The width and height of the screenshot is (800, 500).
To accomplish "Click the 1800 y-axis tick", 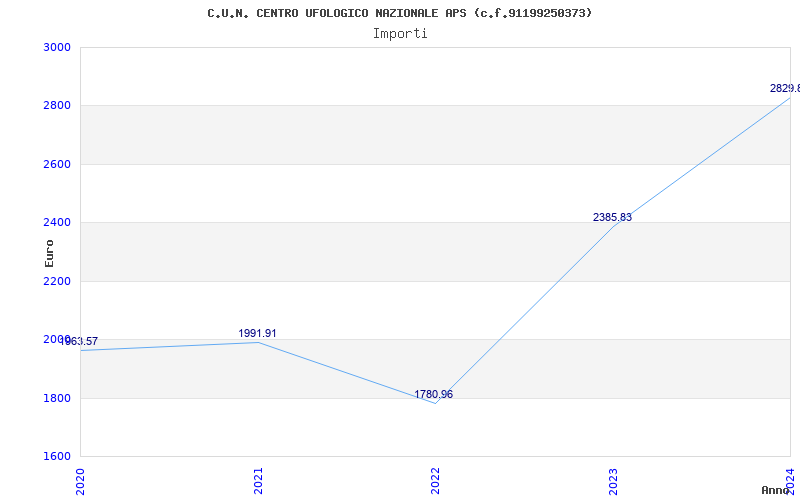I will pos(55,398).
